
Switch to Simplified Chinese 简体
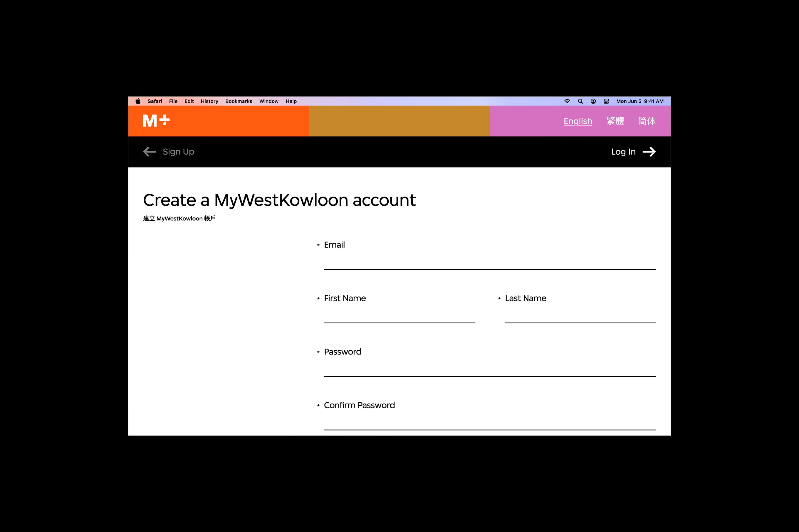tap(647, 121)
